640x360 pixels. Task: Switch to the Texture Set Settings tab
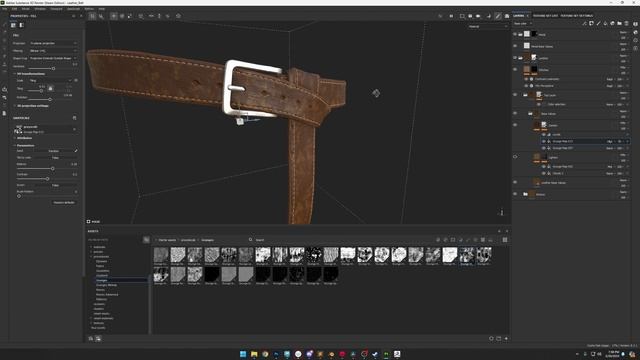pyautogui.click(x=576, y=16)
